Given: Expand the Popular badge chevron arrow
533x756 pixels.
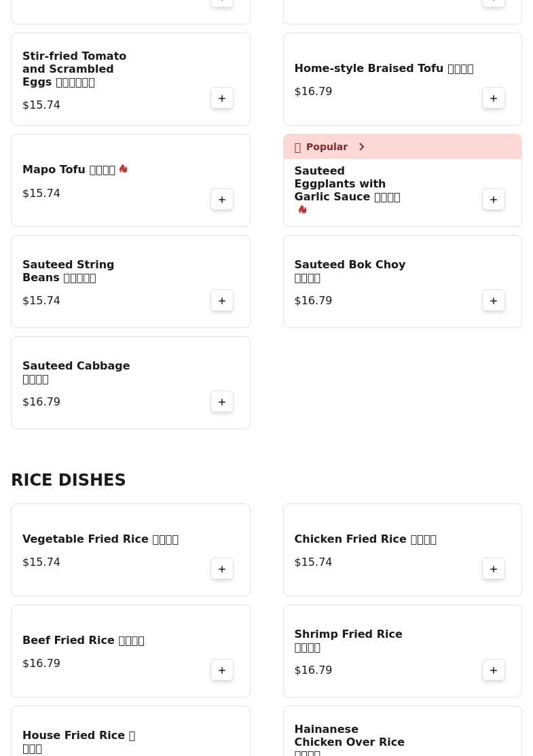Looking at the screenshot, I should [x=361, y=147].
